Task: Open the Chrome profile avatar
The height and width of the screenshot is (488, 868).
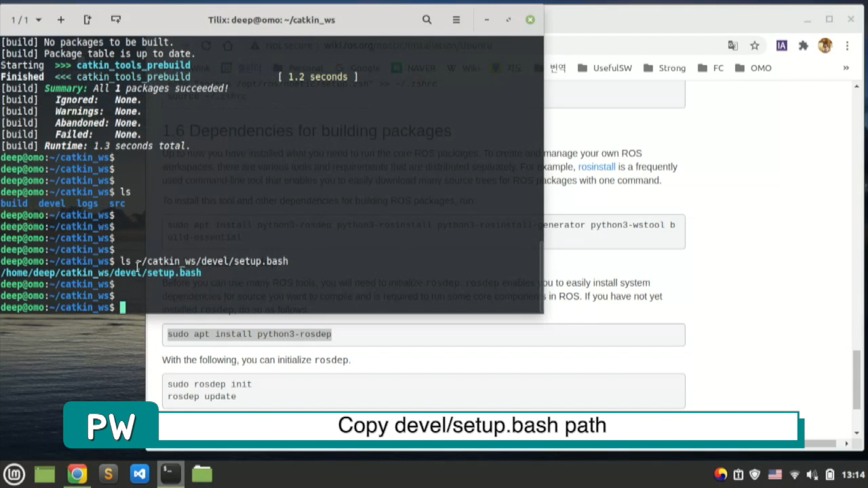Action: pyautogui.click(x=825, y=45)
